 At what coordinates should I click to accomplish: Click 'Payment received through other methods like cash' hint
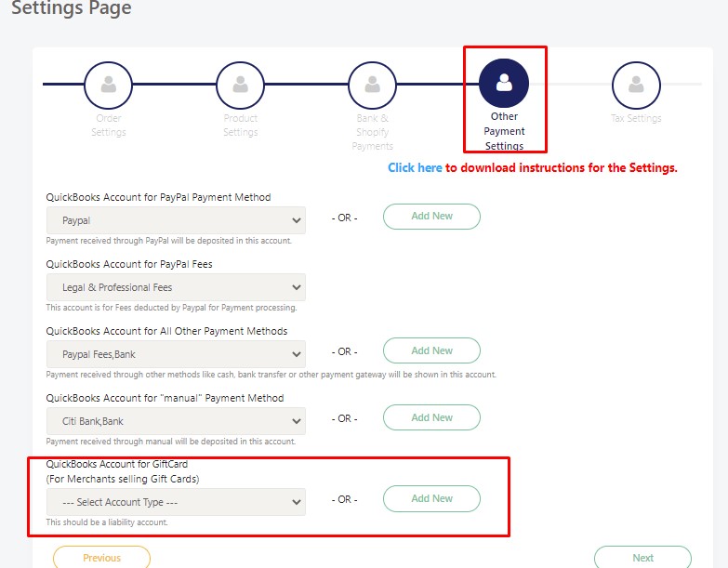coord(271,374)
